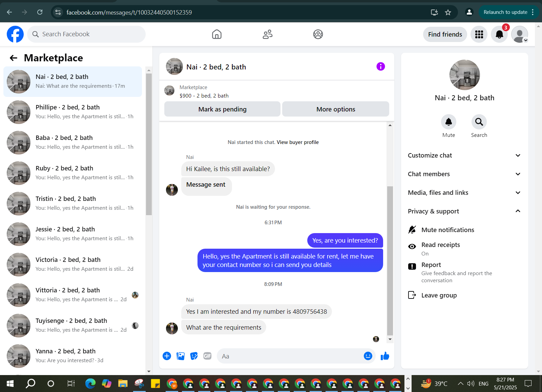This screenshot has height=392, width=542.
Task: Bookmark page with star icon
Action: (x=448, y=12)
